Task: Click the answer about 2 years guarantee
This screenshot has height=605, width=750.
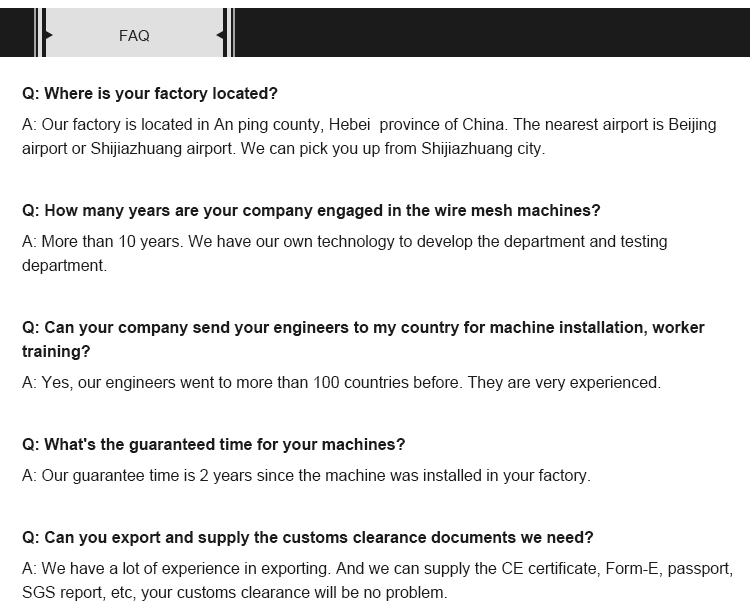Action: [x=306, y=476]
